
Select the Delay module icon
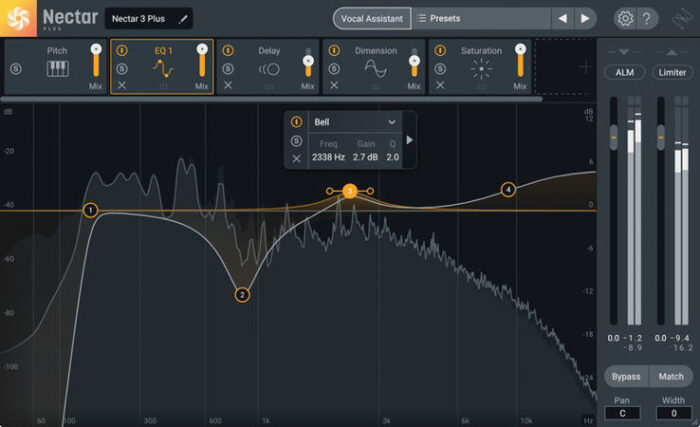268,68
